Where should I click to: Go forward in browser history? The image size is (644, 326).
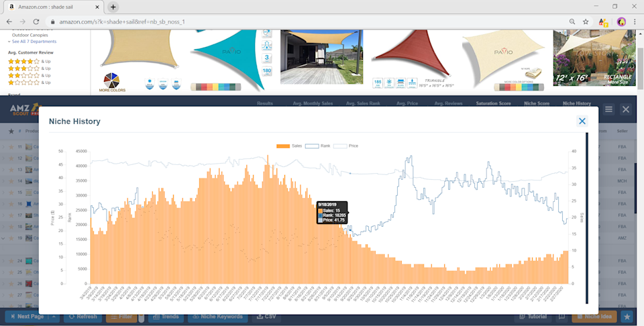point(23,21)
